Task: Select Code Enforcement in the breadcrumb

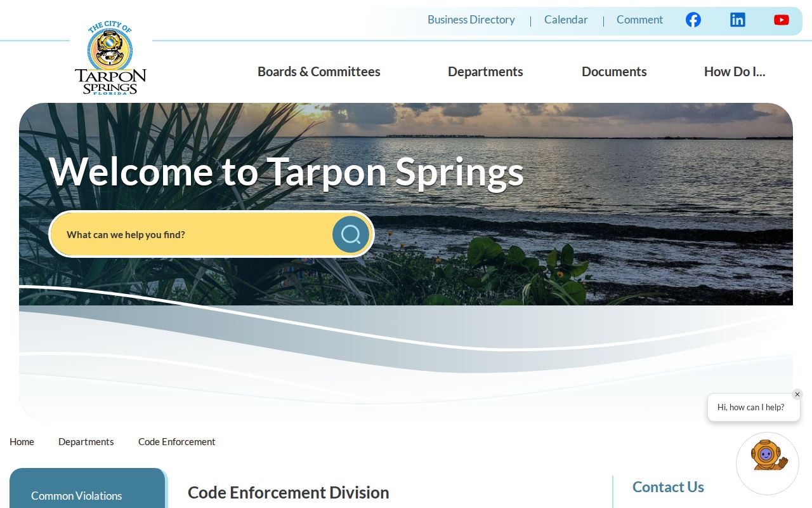Action: pos(177,442)
